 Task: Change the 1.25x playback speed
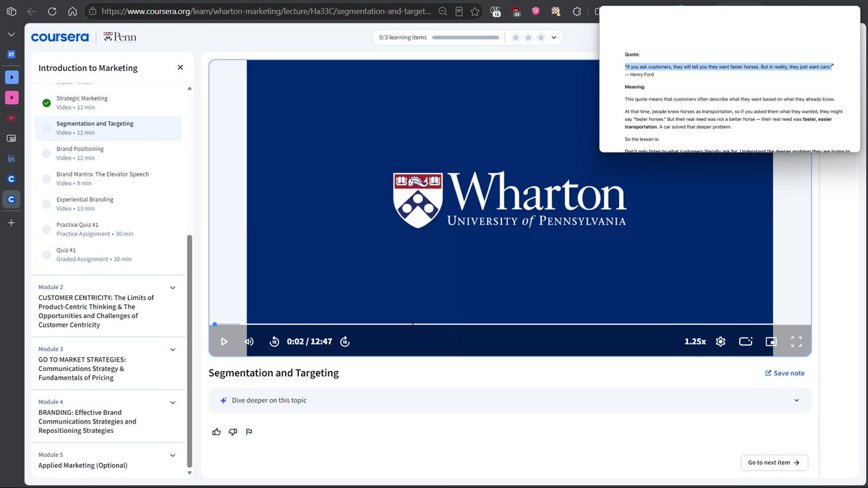coord(695,341)
